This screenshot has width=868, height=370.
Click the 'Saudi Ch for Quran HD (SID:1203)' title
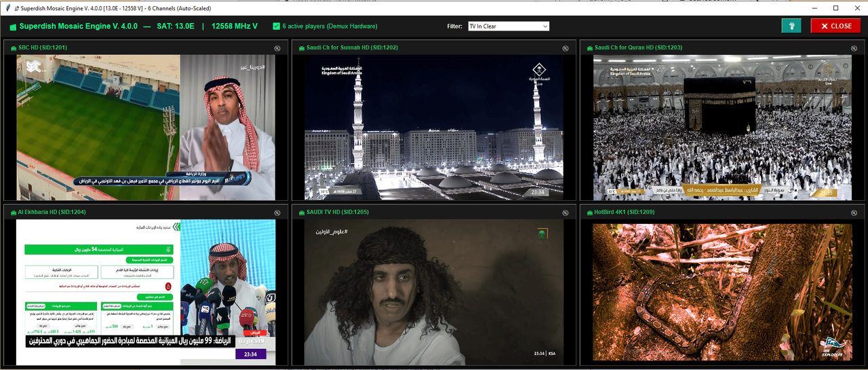point(638,48)
